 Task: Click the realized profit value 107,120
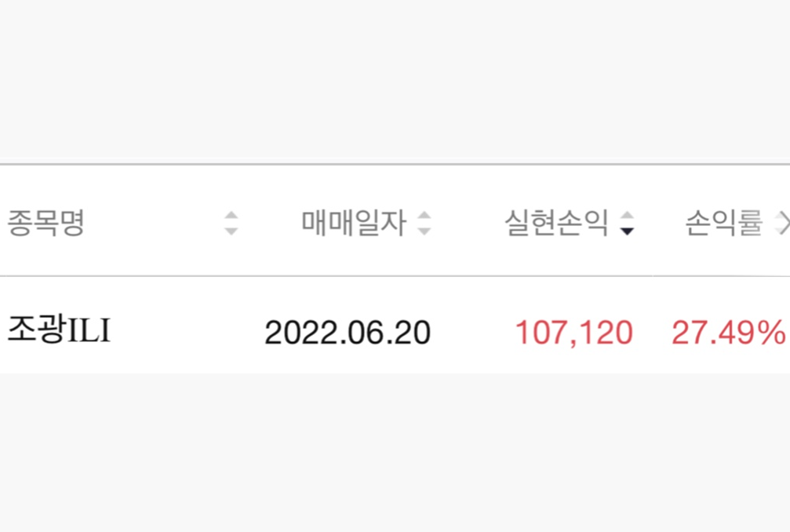(x=573, y=333)
